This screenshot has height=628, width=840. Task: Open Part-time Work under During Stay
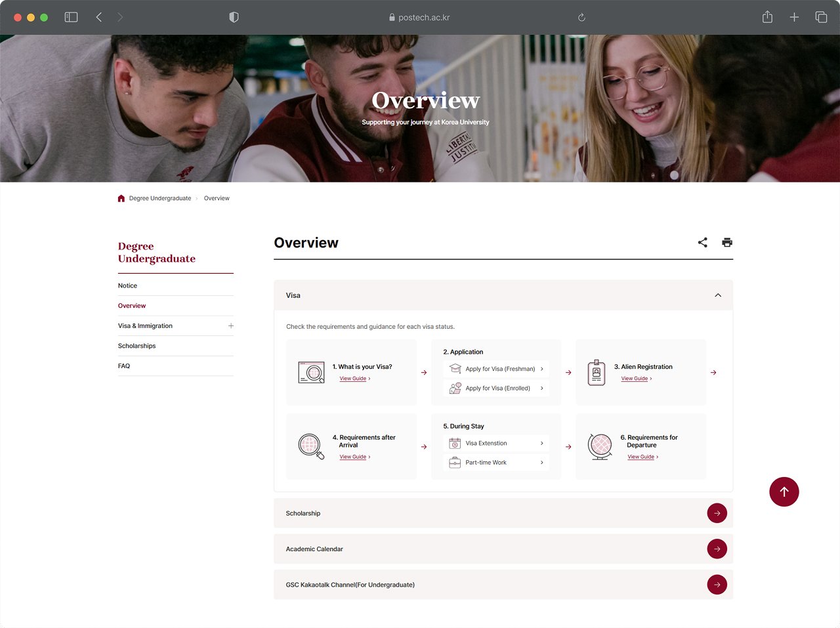[496, 462]
